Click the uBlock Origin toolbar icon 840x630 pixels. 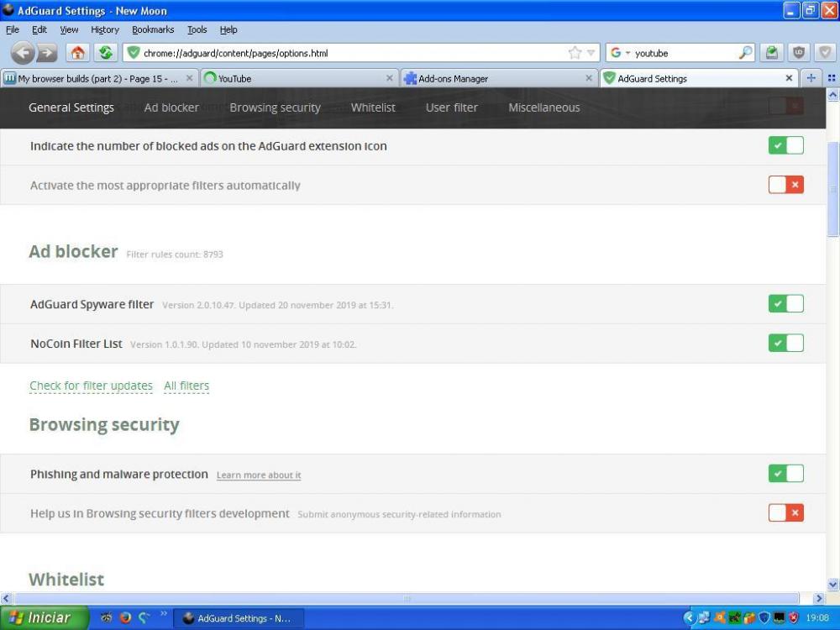tap(799, 52)
